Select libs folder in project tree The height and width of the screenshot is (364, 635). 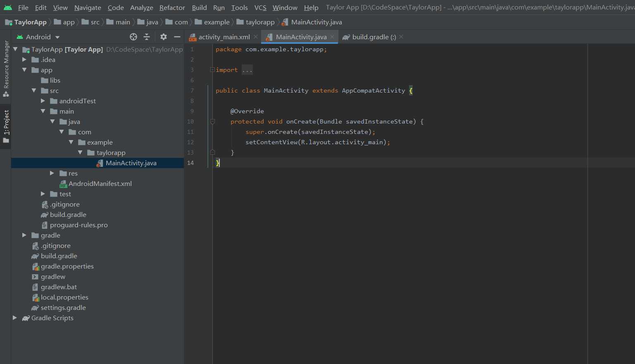[51, 80]
